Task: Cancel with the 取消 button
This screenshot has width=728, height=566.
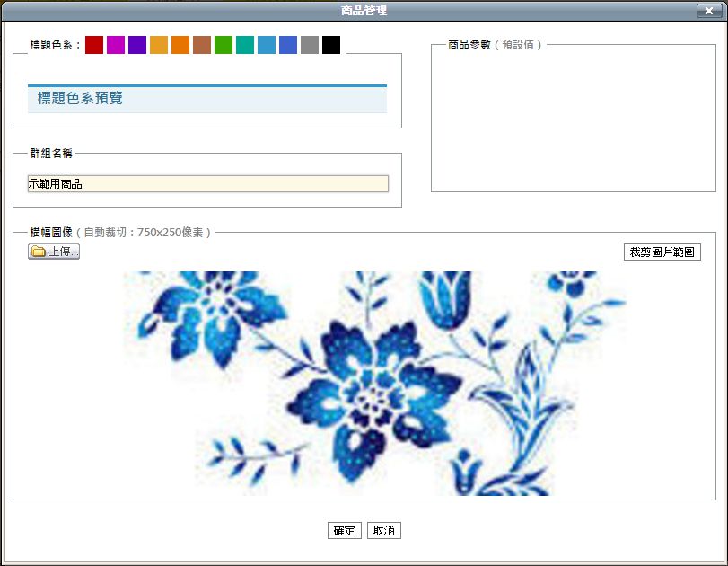Action: pos(384,530)
